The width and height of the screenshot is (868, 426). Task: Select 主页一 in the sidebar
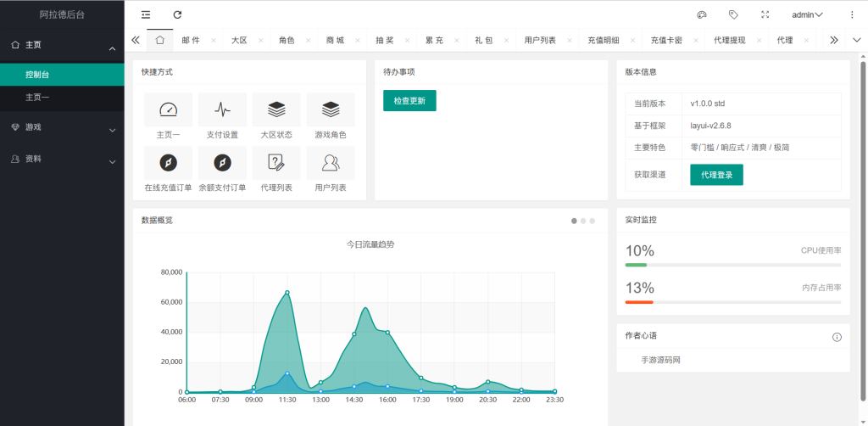(x=37, y=98)
